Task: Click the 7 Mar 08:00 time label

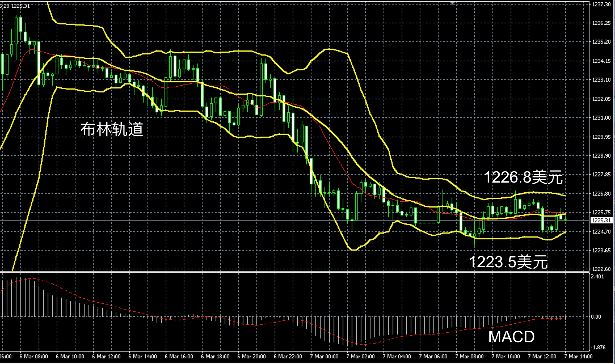Action: 469,356
